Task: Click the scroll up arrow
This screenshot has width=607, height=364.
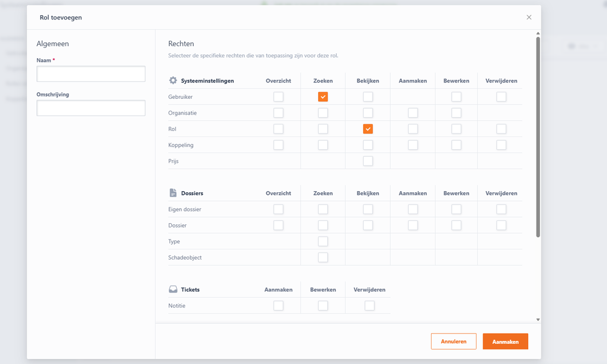Action: (x=538, y=33)
